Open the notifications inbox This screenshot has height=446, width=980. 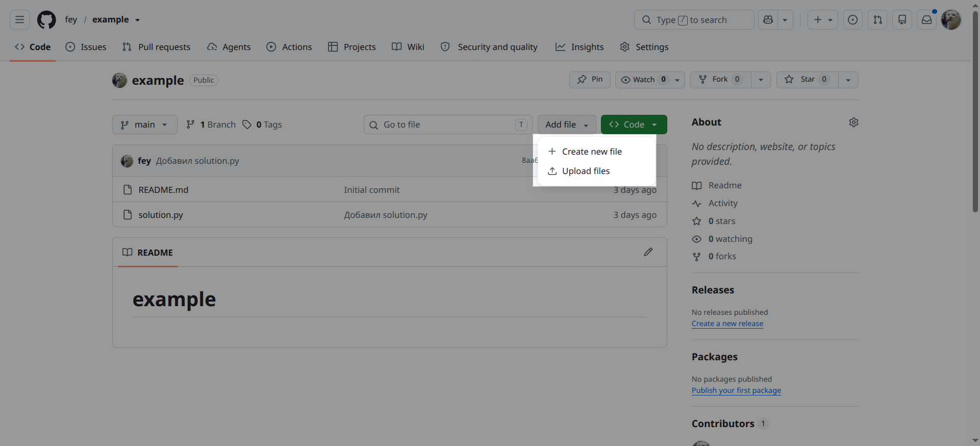tap(926, 20)
